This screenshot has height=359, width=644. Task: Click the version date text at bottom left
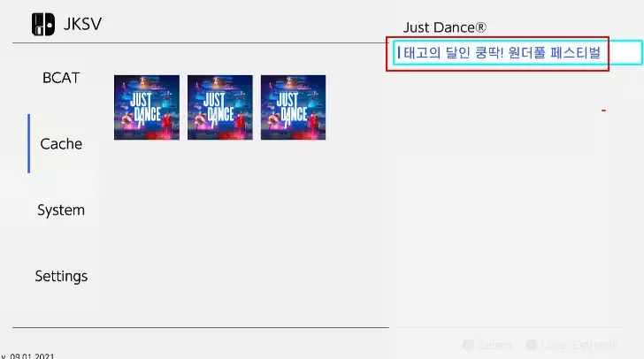point(27,355)
